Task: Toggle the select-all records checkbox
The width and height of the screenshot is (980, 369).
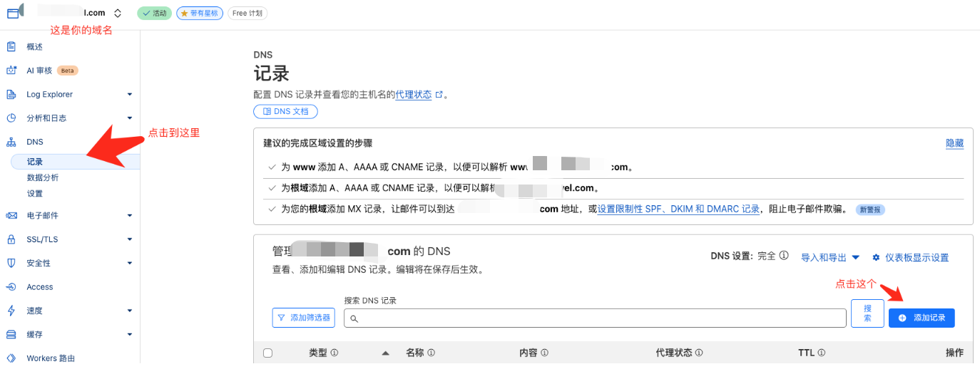Action: click(267, 353)
